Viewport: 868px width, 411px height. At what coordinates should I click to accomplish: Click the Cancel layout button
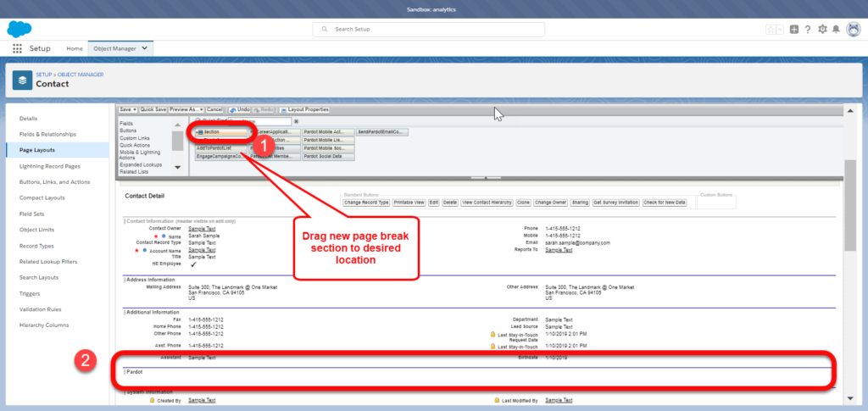click(x=214, y=109)
